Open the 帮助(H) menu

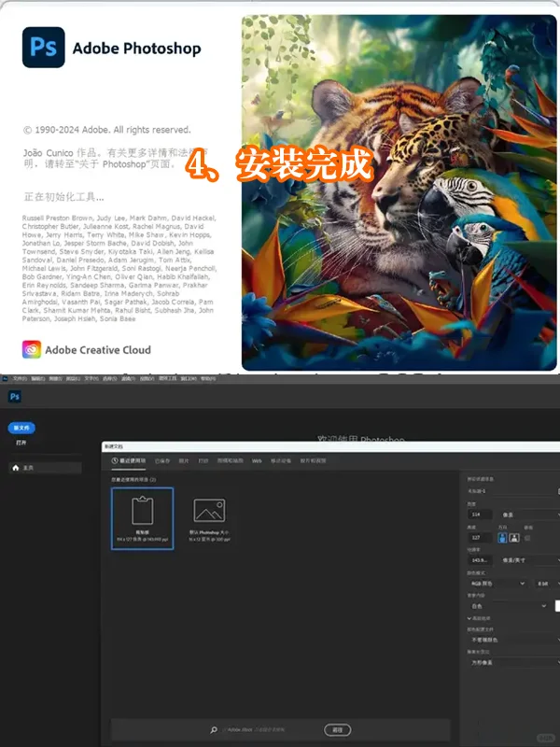point(207,379)
